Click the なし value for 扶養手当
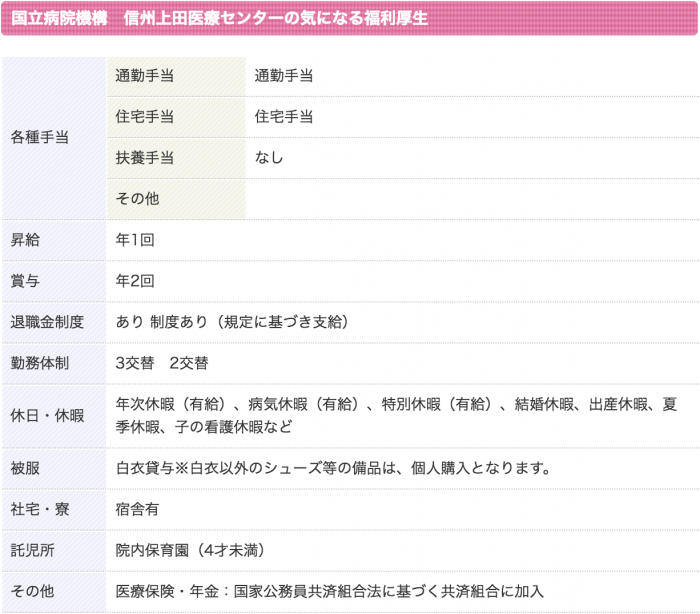Viewport: 700px width, 614px height. 269,158
